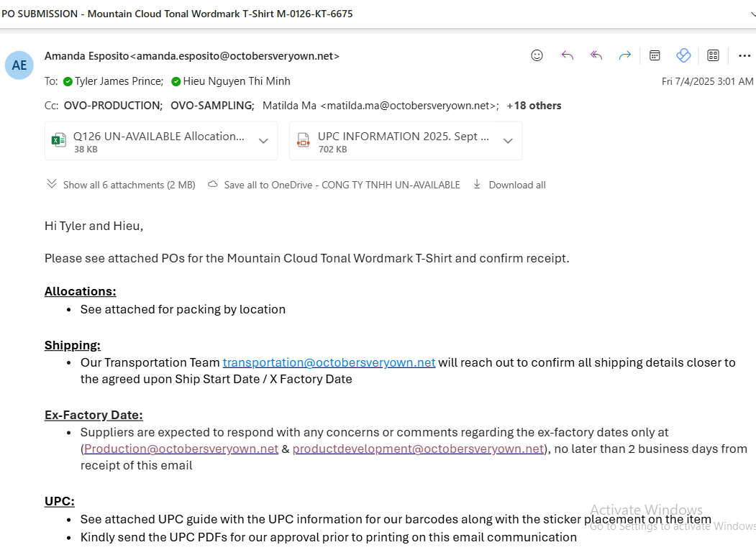Open the Apps grid icon
This screenshot has width=756, height=555.
[x=713, y=55]
